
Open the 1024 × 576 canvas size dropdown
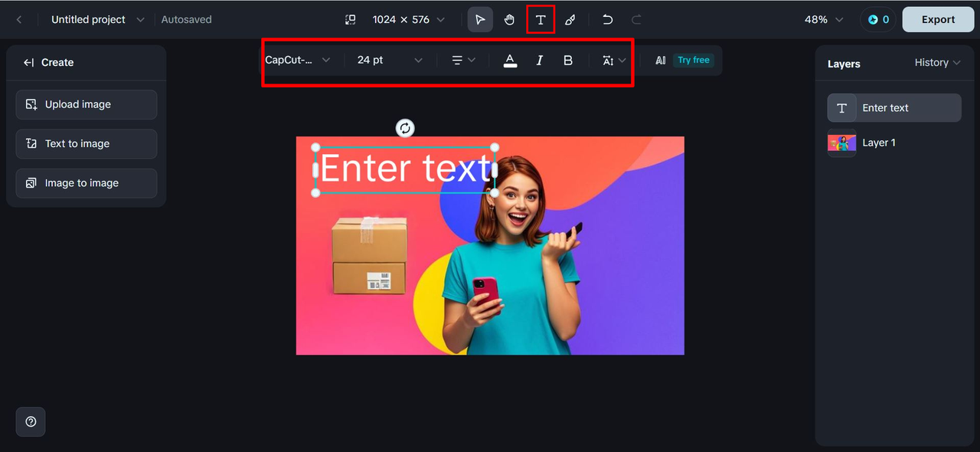click(x=409, y=20)
